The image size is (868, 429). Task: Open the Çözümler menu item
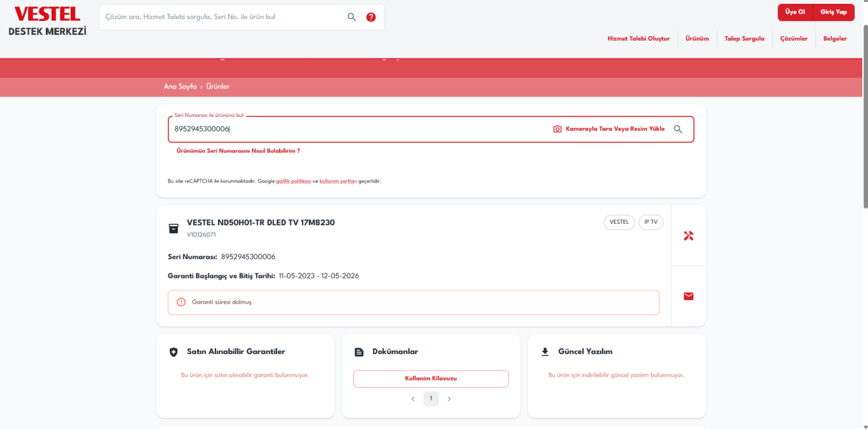[794, 39]
